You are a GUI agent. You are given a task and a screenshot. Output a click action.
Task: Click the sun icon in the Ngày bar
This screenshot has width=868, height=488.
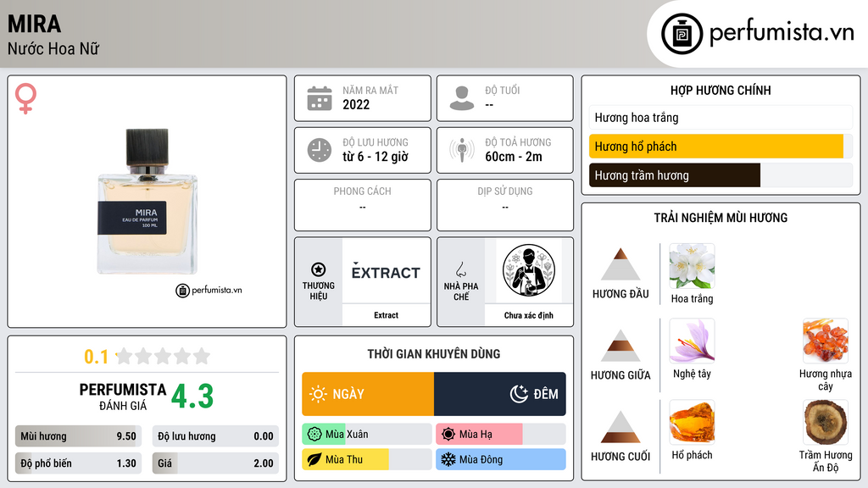tap(318, 394)
